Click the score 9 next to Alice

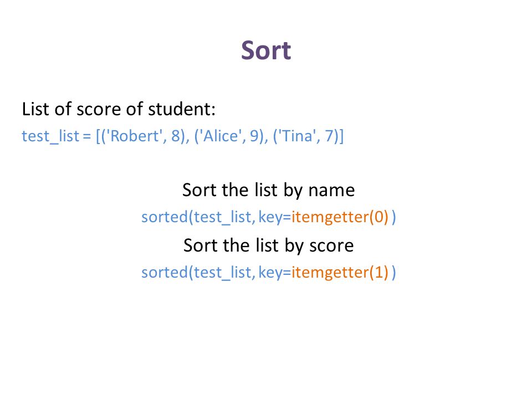[254, 136]
